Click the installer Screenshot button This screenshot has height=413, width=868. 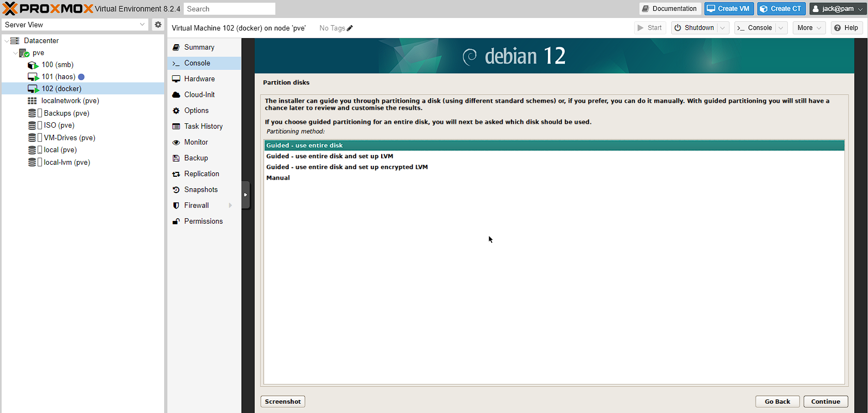tap(282, 402)
